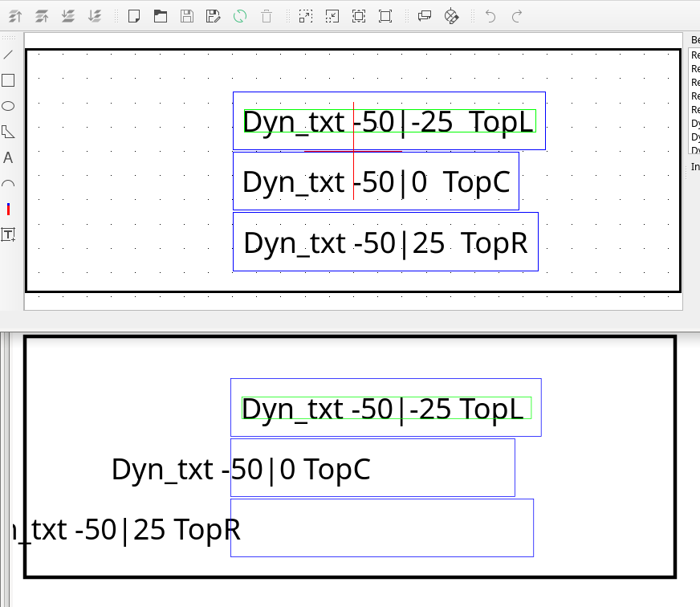Select the static Text tool
The height and width of the screenshot is (607, 700).
8,157
